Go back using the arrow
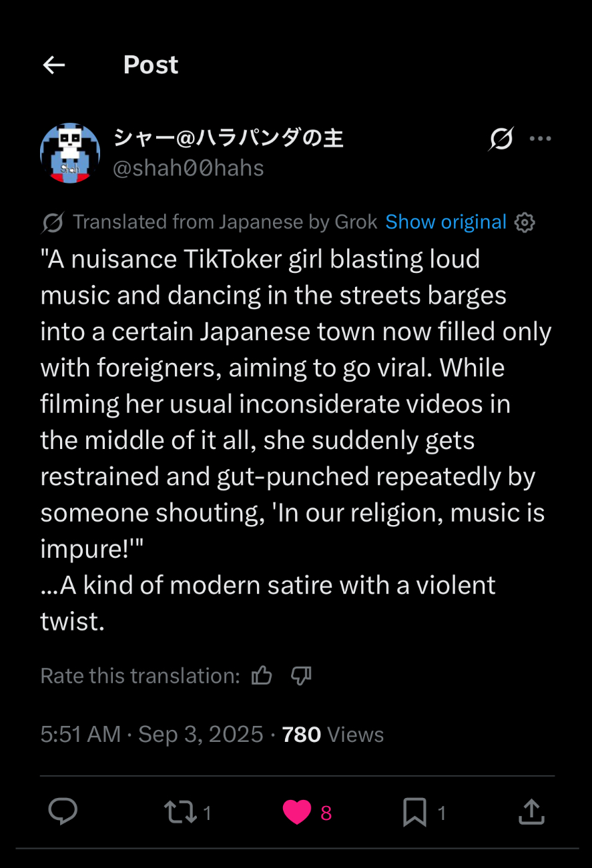The width and height of the screenshot is (592, 868). tap(54, 65)
